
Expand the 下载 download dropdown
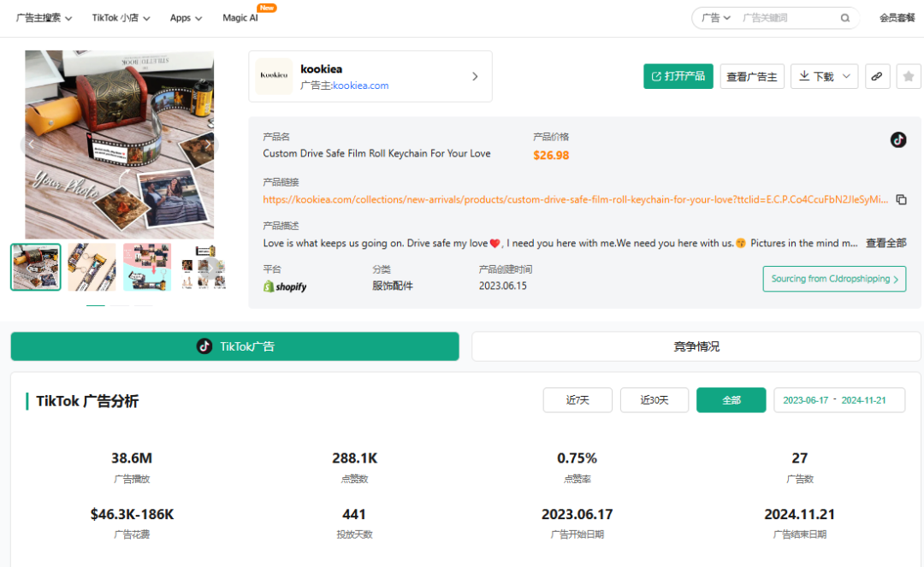pyautogui.click(x=824, y=77)
